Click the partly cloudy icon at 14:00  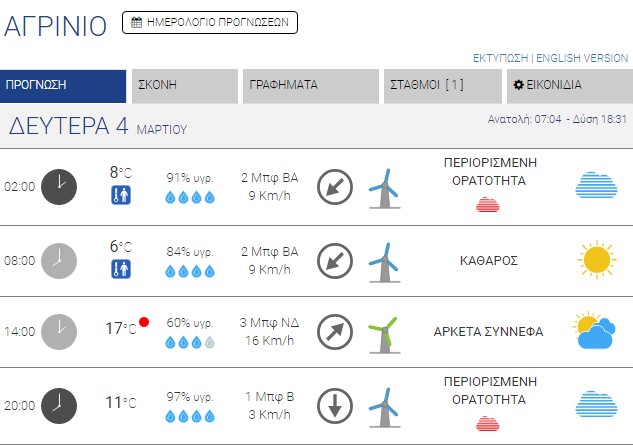click(594, 331)
